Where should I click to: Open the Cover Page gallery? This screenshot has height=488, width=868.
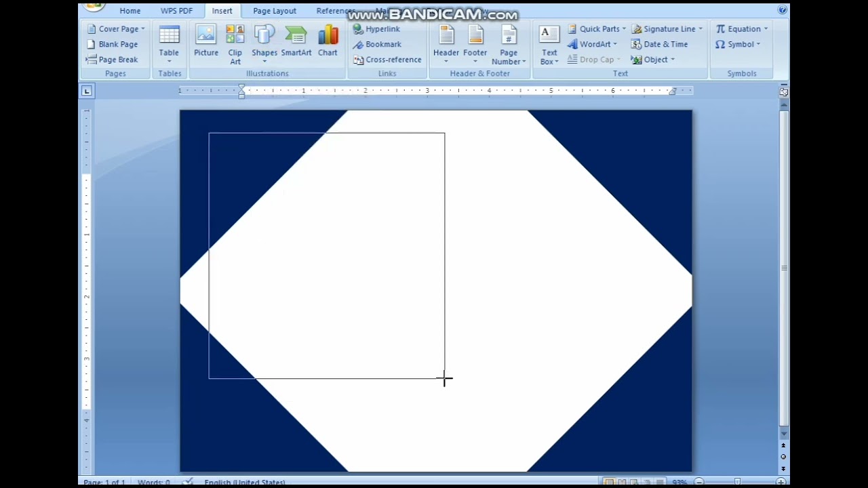116,28
